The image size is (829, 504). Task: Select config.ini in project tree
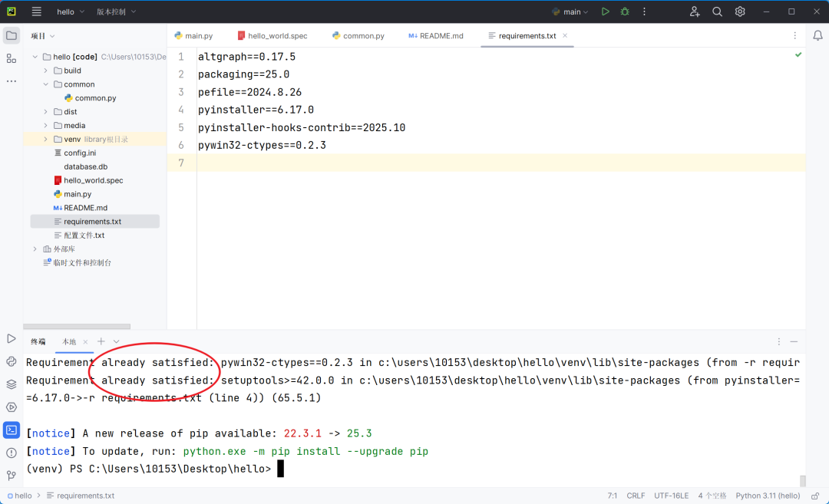tap(75, 153)
